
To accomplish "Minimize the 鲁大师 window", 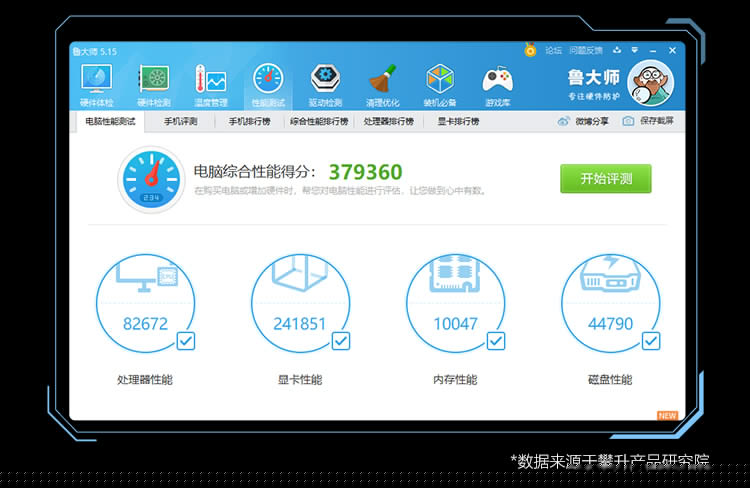I will tap(653, 50).
